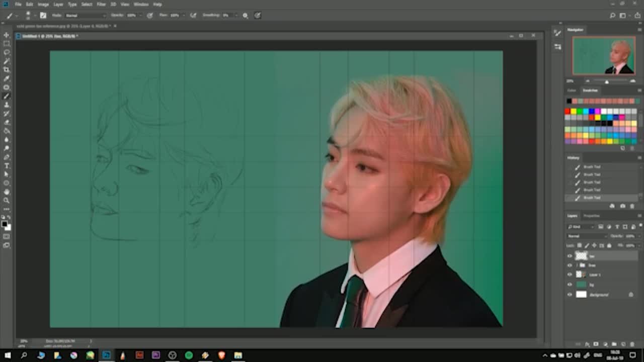Open Windows Start menu
The image size is (644, 362).
[8, 355]
